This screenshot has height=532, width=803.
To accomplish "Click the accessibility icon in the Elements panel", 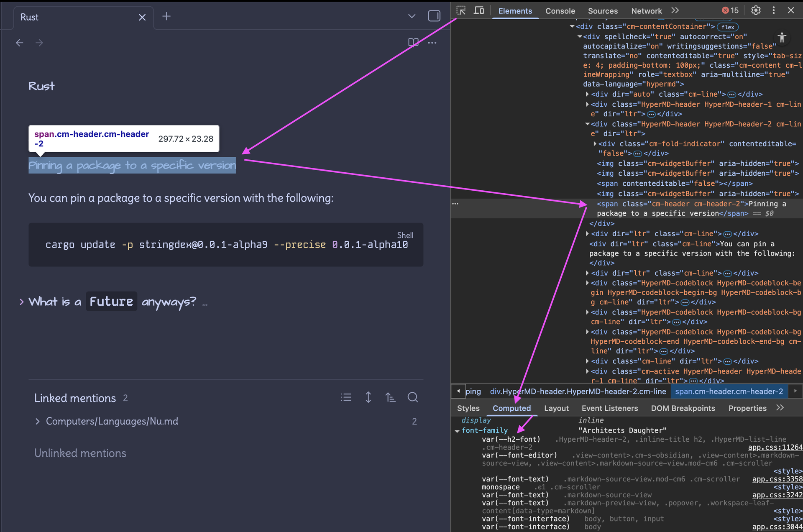I will click(x=782, y=38).
